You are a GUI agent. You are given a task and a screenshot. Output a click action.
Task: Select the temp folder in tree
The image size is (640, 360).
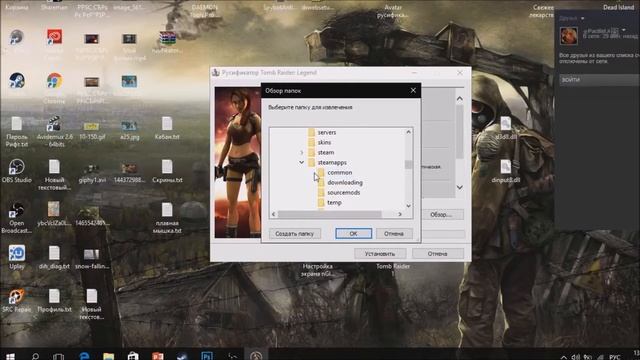click(329, 202)
